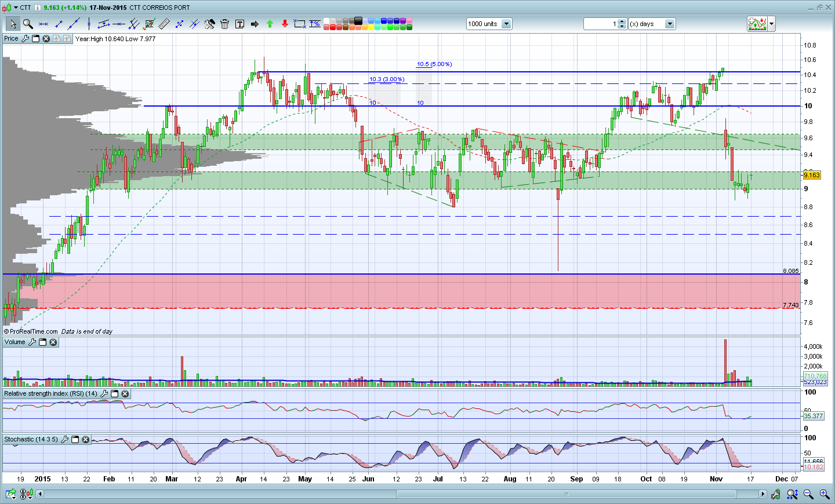Image resolution: width=835 pixels, height=504 pixels.
Task: Click the horizontal scrollbar left arrow
Action: tap(40, 494)
